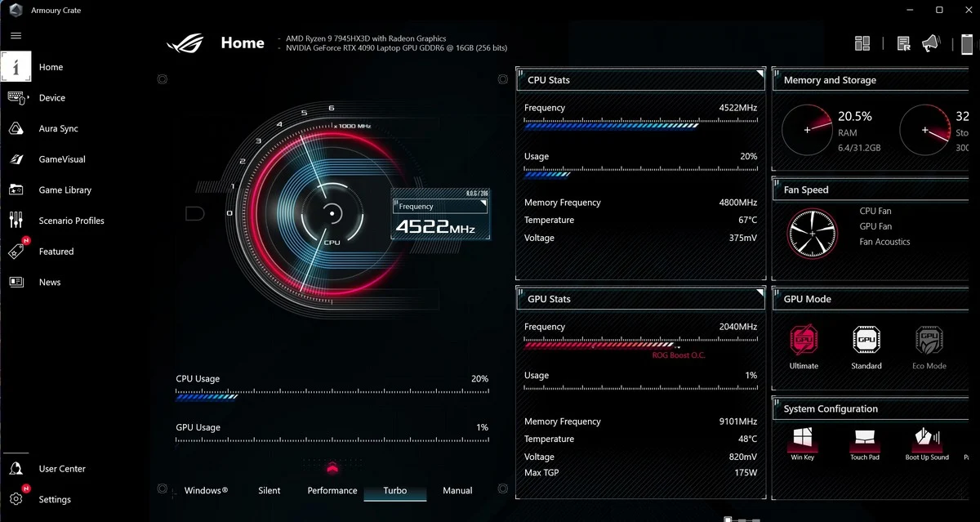Click the CPU frequency gauge dial center
This screenshot has height=522, width=980.
pyautogui.click(x=332, y=214)
